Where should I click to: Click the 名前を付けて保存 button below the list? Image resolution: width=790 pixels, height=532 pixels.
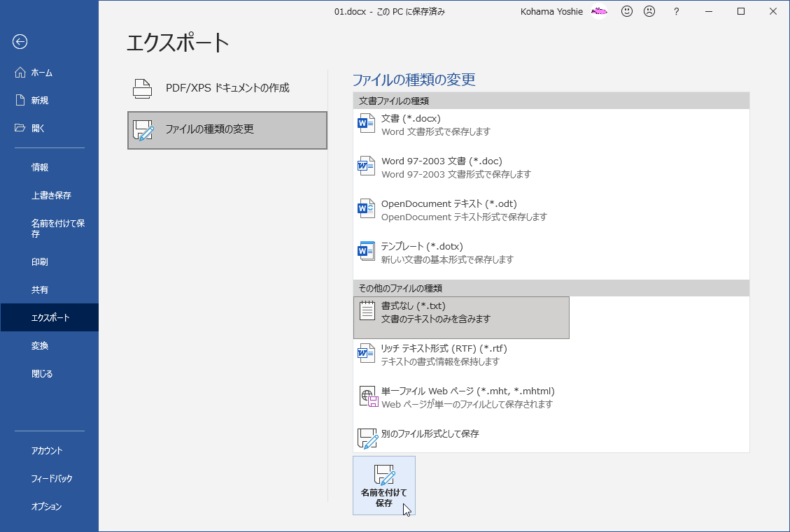coord(384,486)
